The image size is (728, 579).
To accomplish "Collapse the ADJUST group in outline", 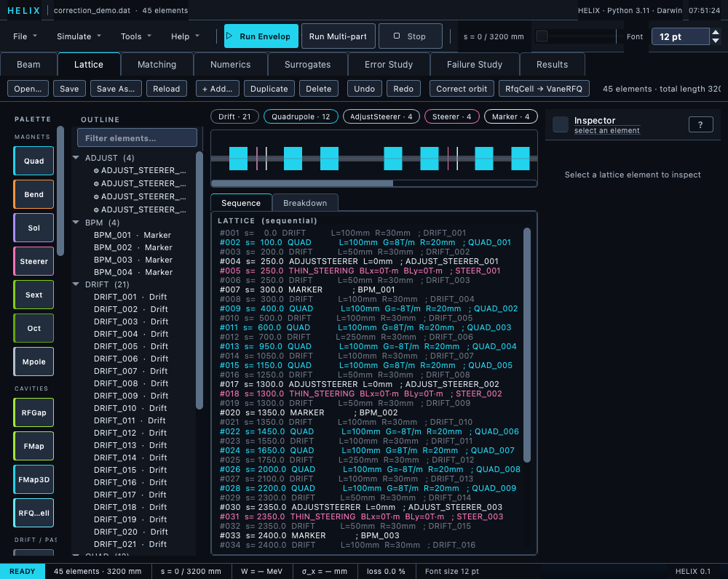I will click(x=76, y=158).
